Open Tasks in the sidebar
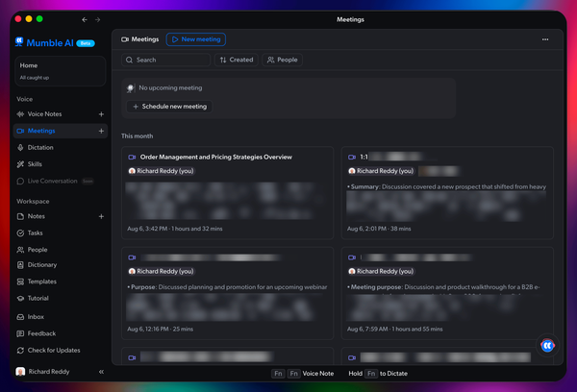The image size is (577, 392). [35, 233]
